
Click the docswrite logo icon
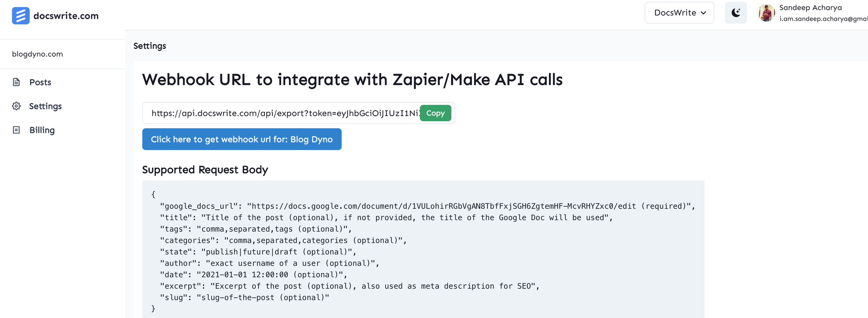[20, 16]
